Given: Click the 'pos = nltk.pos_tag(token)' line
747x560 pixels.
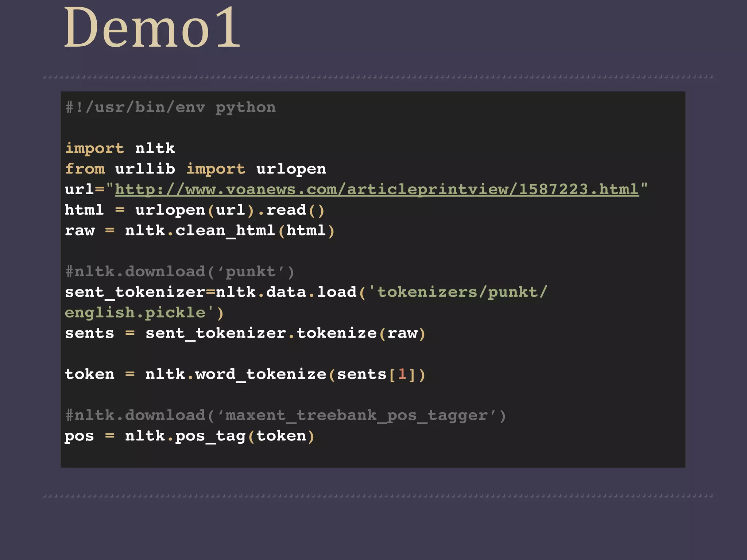Looking at the screenshot, I should tap(190, 436).
